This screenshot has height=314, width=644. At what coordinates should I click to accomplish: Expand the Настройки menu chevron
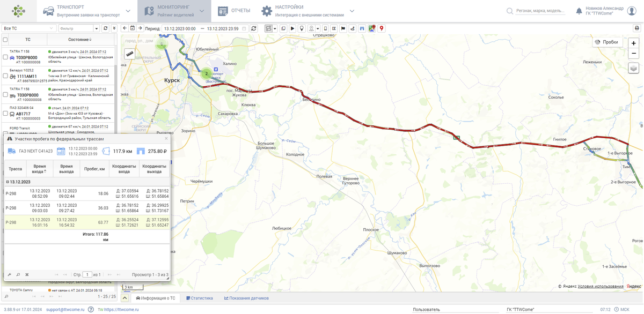pyautogui.click(x=352, y=11)
